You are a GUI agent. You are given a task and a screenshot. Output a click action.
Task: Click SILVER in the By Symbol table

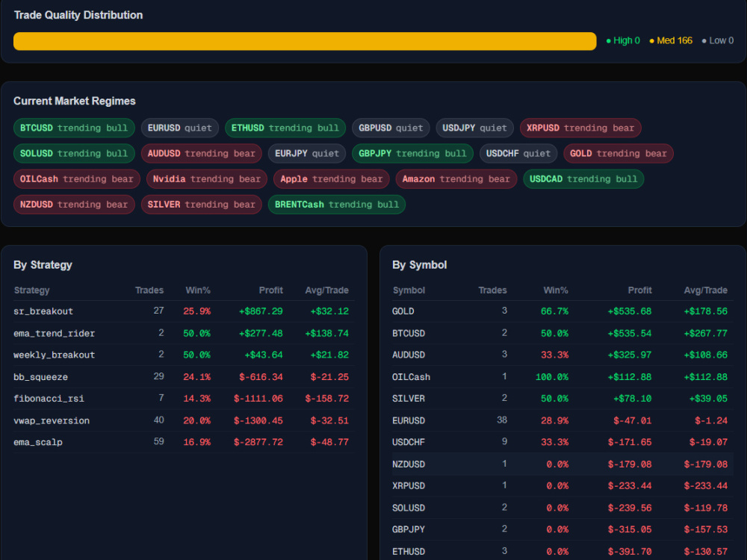409,399
